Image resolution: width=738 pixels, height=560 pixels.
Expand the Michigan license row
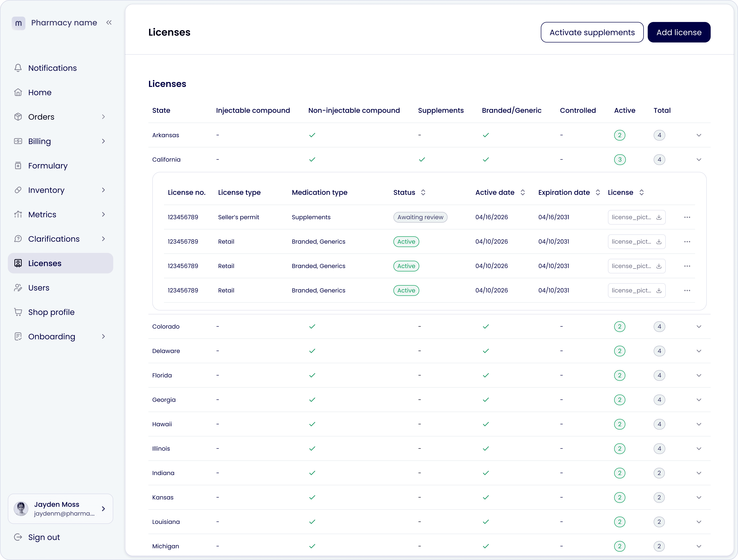pos(699,546)
